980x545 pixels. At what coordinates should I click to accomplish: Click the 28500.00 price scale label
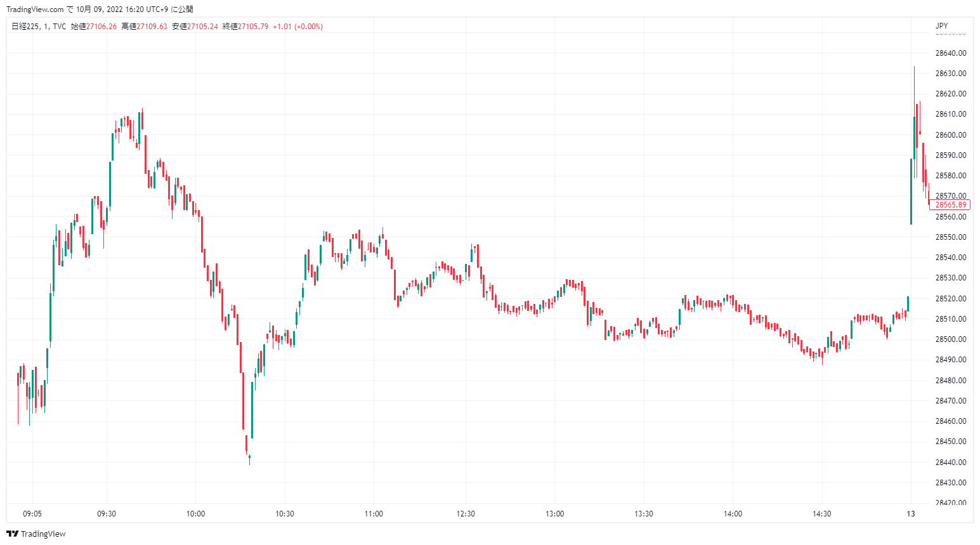(951, 339)
